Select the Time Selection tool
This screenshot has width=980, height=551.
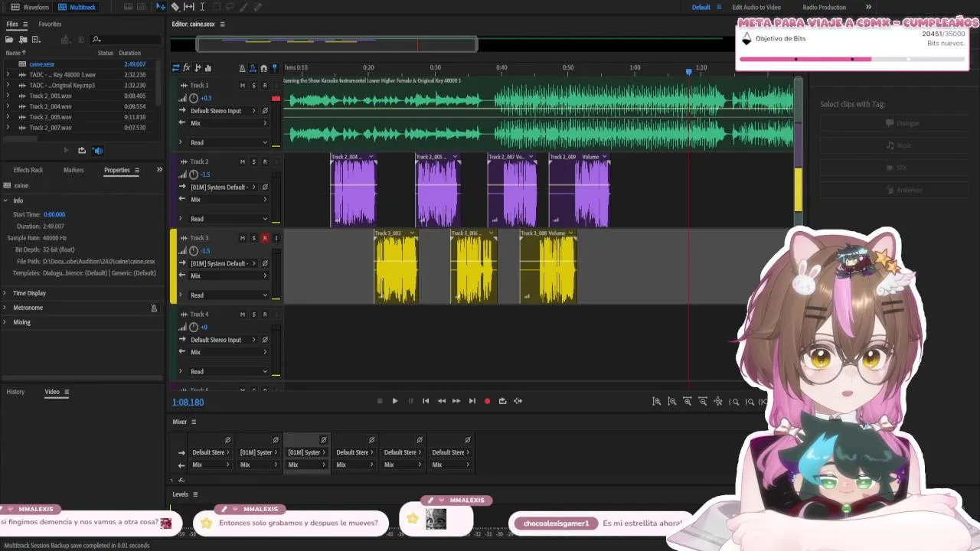202,7
